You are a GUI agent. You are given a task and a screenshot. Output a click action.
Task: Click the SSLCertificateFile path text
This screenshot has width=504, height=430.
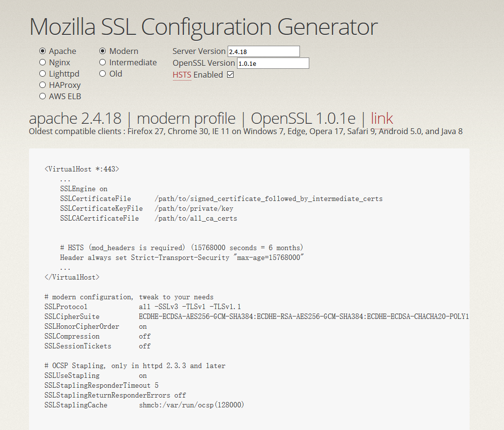coord(268,199)
